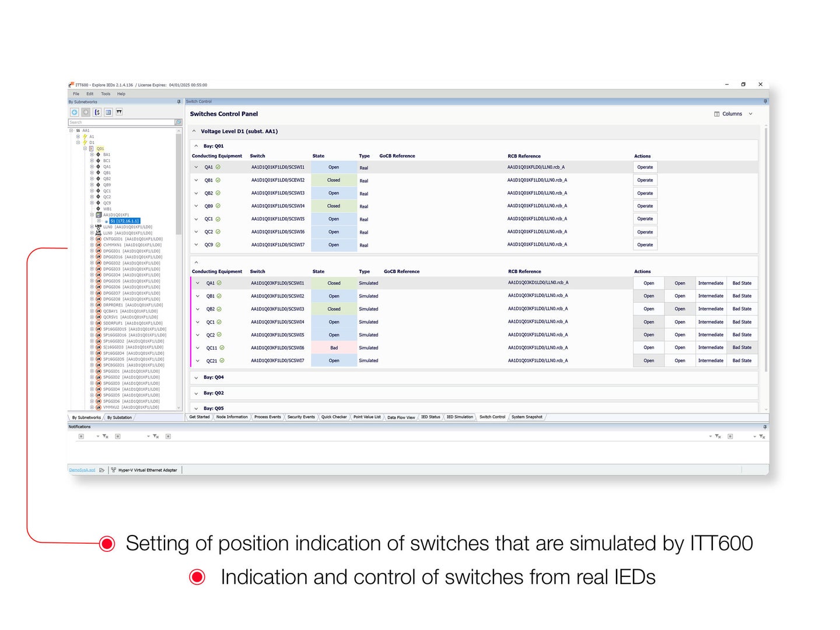840x630 pixels.
Task: Click the Operate button for switch QB1
Action: tap(645, 180)
